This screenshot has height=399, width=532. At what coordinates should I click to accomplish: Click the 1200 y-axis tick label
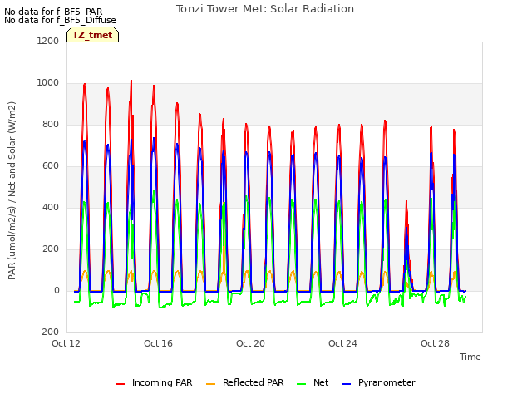coord(48,41)
